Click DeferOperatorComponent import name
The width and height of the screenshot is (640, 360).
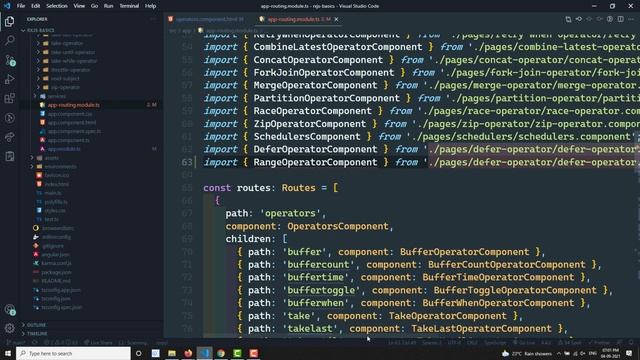(x=315, y=149)
